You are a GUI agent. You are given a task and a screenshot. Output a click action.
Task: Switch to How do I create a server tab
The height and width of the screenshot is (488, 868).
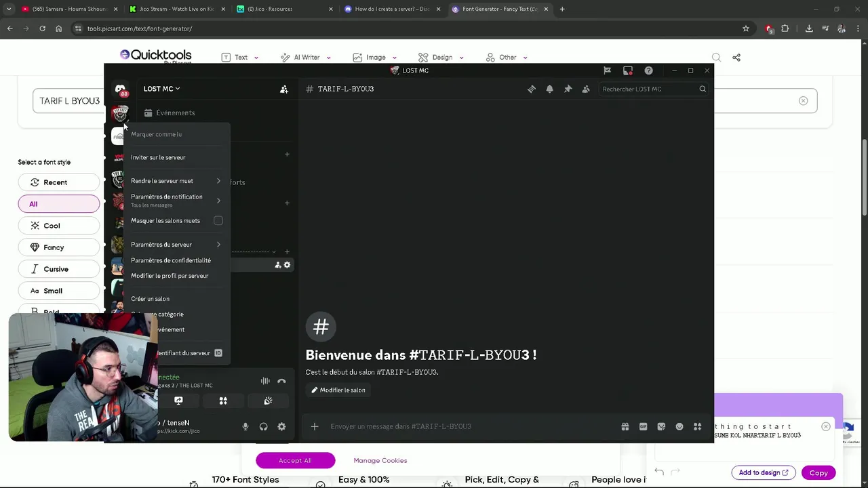(392, 9)
